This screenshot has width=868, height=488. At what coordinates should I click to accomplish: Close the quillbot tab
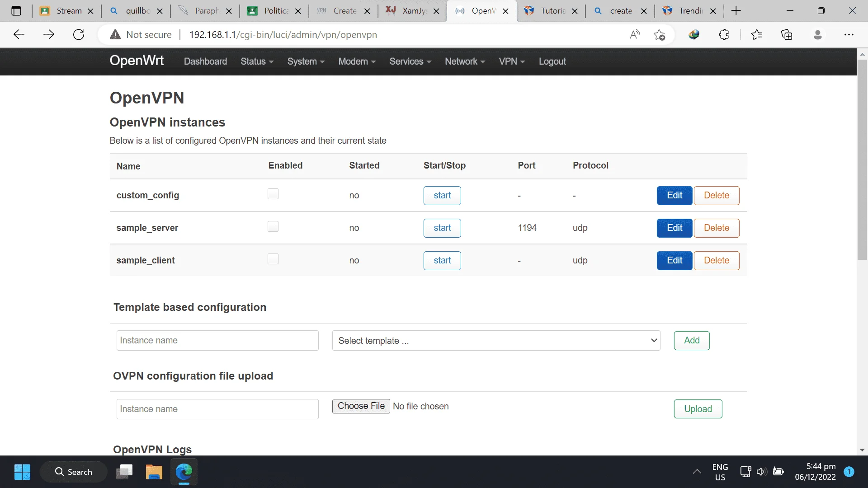click(160, 11)
